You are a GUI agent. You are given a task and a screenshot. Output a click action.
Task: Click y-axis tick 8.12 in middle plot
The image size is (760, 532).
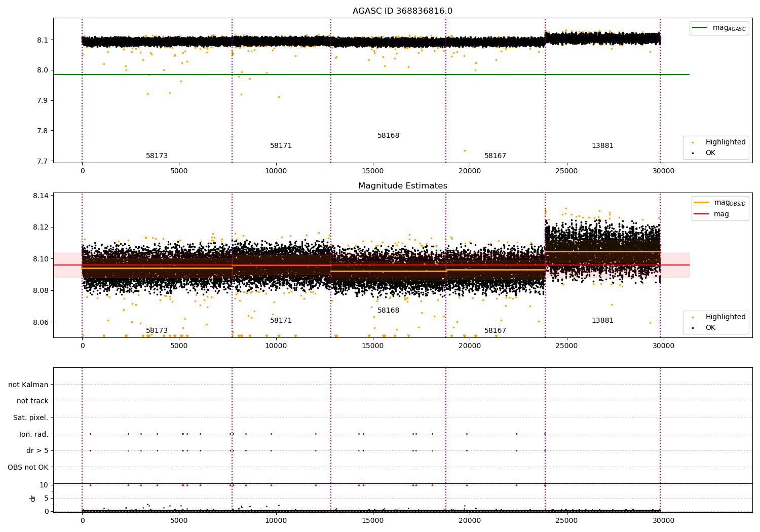41,227
